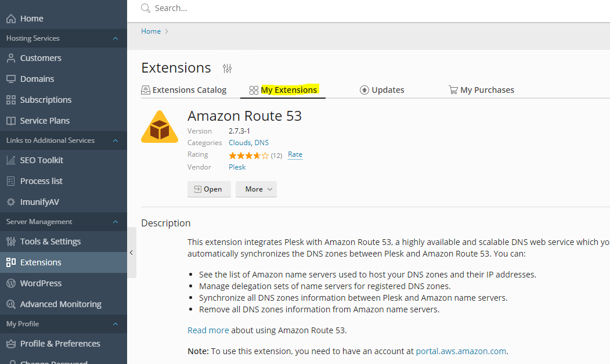Click the Advanced Monitoring icon
Screen dimensions: 610x364
point(10,304)
